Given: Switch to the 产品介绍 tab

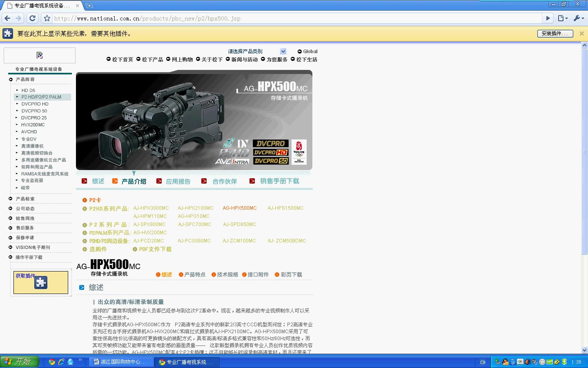Looking at the screenshot, I should (x=134, y=181).
